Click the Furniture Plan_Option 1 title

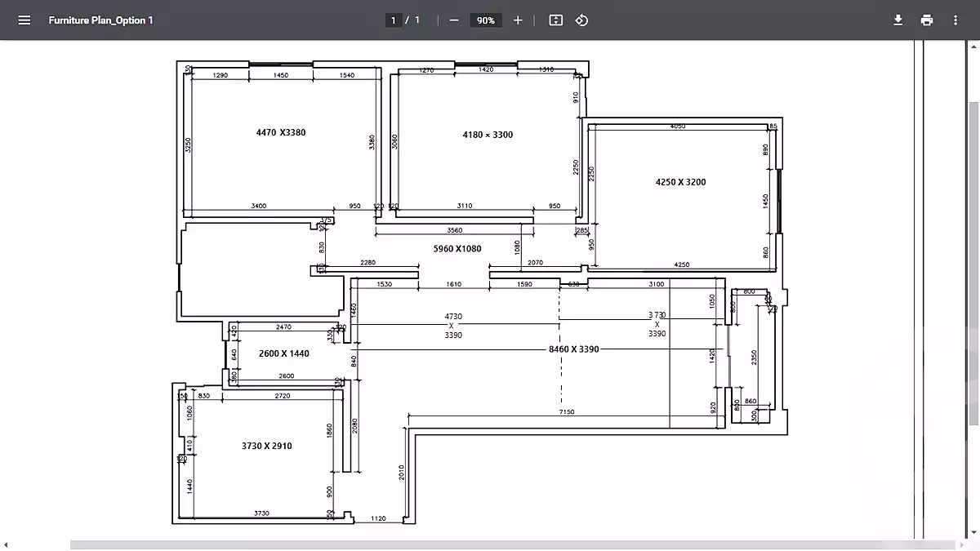tap(100, 20)
